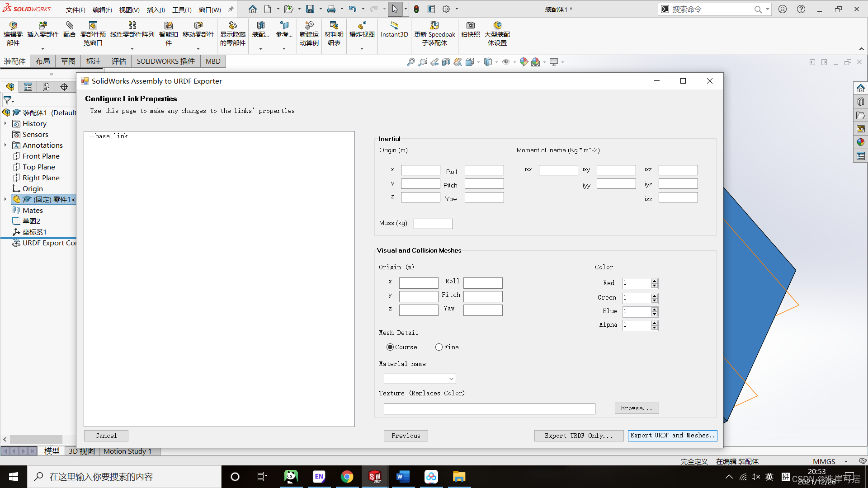Click the Save icon in the top toolbar
Screen dimensions: 868x488
pyautogui.click(x=310, y=9)
